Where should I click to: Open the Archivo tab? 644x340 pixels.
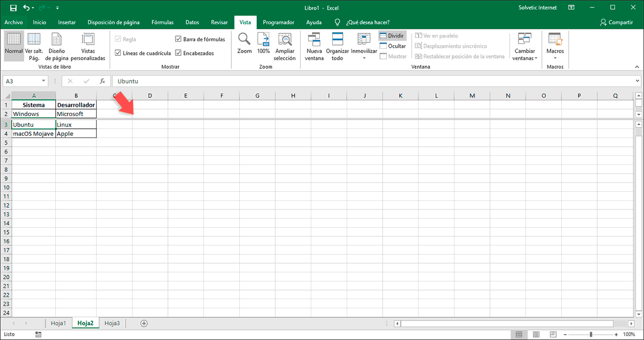pos(13,23)
